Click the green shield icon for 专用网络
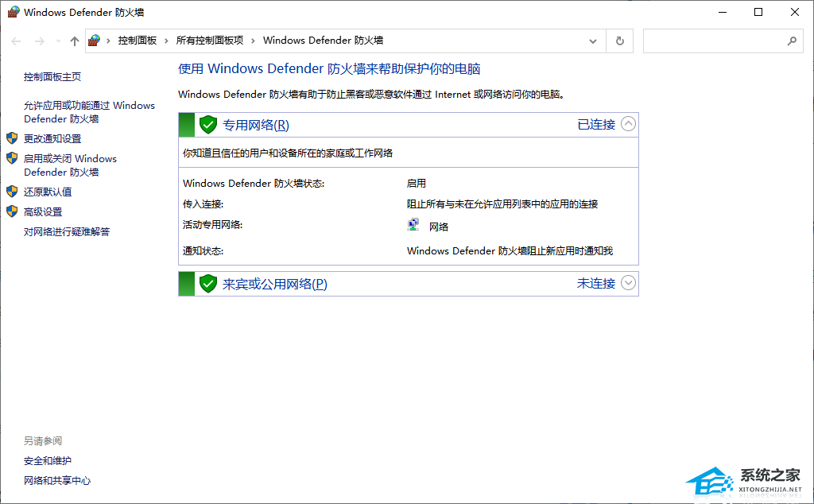The image size is (814, 504). coord(208,125)
